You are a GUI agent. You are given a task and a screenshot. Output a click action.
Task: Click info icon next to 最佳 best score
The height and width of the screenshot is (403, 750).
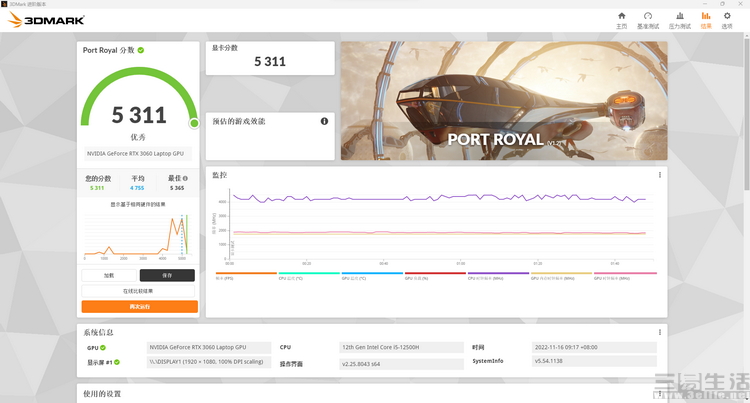point(186,178)
